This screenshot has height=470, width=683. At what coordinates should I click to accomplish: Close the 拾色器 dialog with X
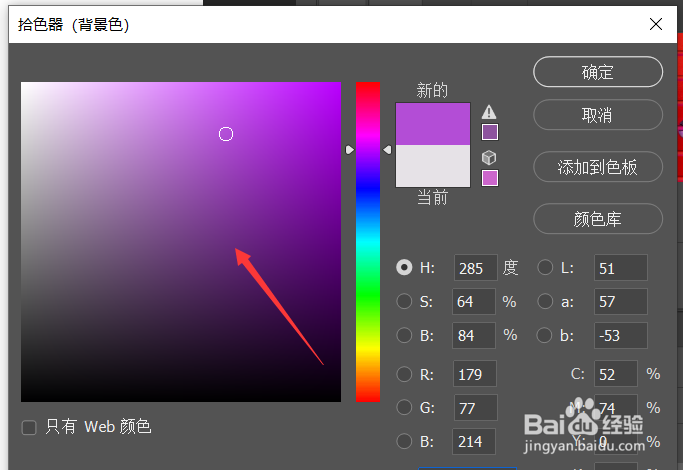[x=656, y=24]
